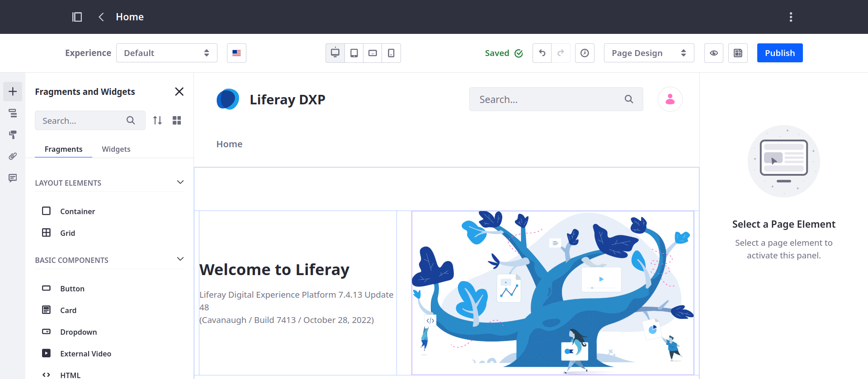This screenshot has height=379, width=868.
Task: Undo the last change
Action: [x=542, y=53]
